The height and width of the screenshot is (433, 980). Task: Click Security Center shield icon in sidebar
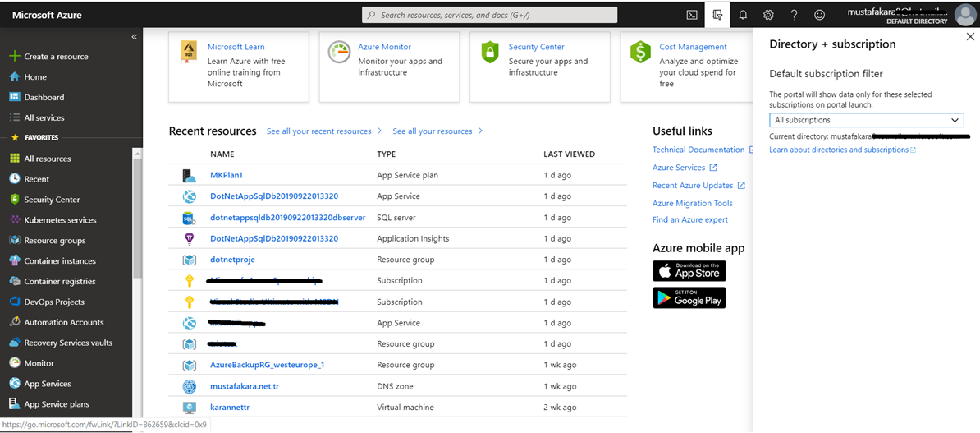pos(15,200)
